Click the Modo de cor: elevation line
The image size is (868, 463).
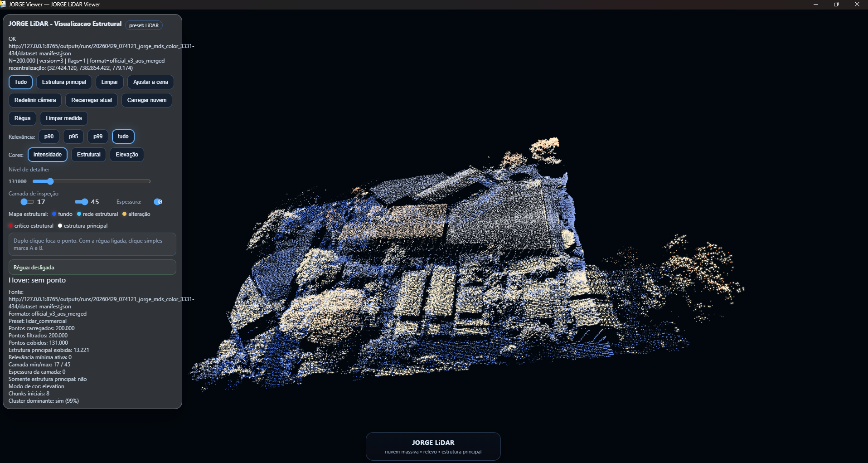click(x=36, y=386)
